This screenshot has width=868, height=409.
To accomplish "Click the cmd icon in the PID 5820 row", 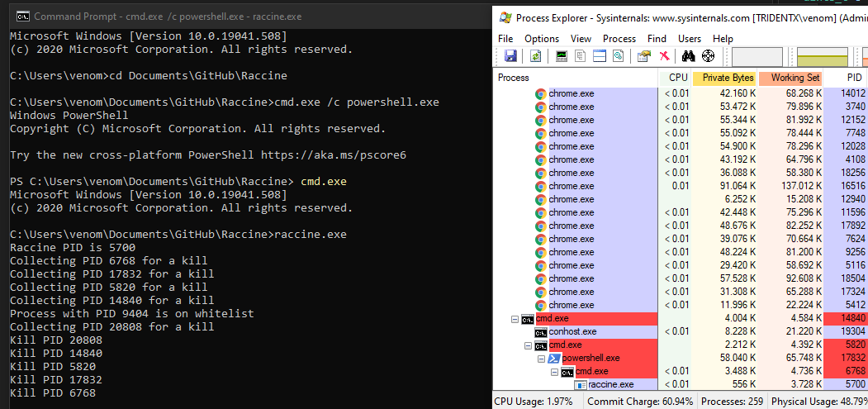I will click(541, 345).
